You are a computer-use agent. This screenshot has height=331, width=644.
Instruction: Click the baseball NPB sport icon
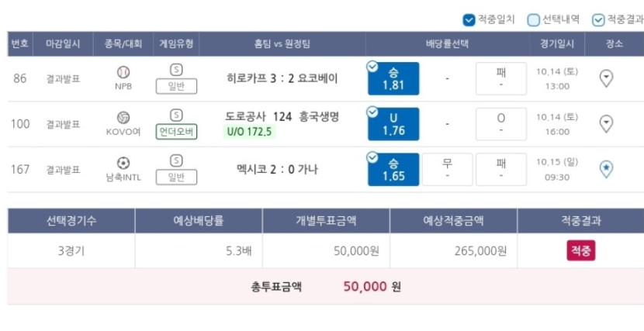point(123,73)
